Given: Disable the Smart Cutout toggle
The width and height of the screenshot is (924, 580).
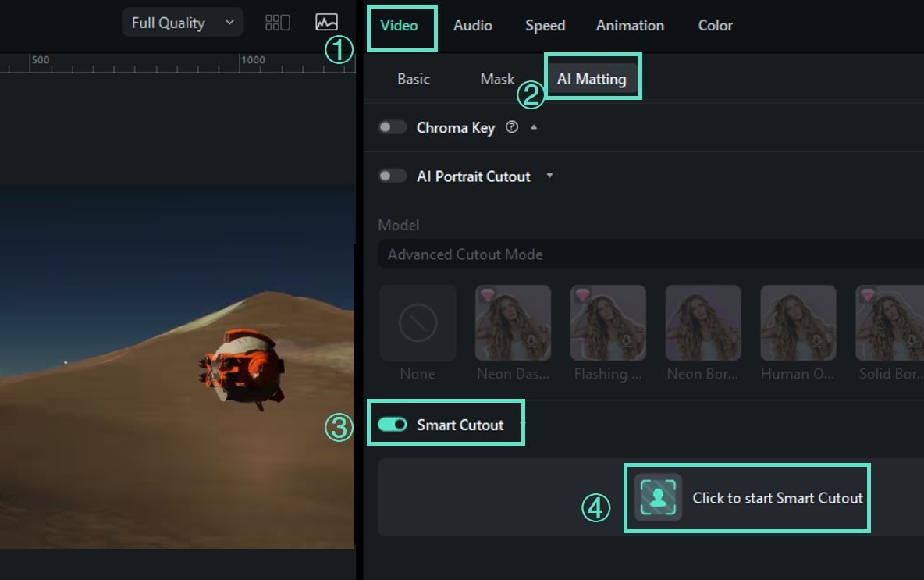Looking at the screenshot, I should point(393,424).
